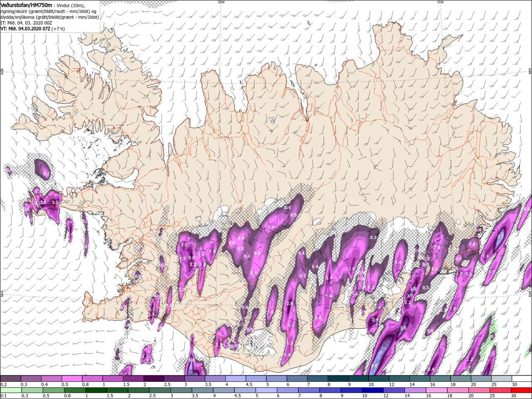Viewport: 532px width, 399px height.
Task: Click the 5.7 precipitation value off east coast
Action: pyautogui.click(x=500, y=236)
